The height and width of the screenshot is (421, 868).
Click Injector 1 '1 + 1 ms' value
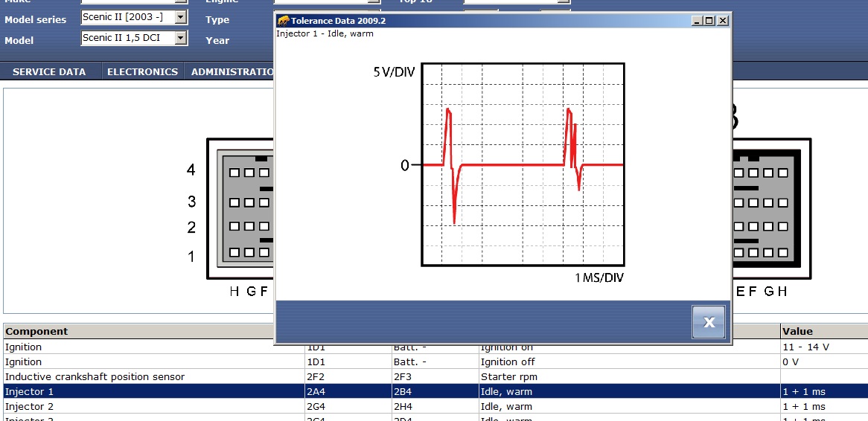(824, 391)
